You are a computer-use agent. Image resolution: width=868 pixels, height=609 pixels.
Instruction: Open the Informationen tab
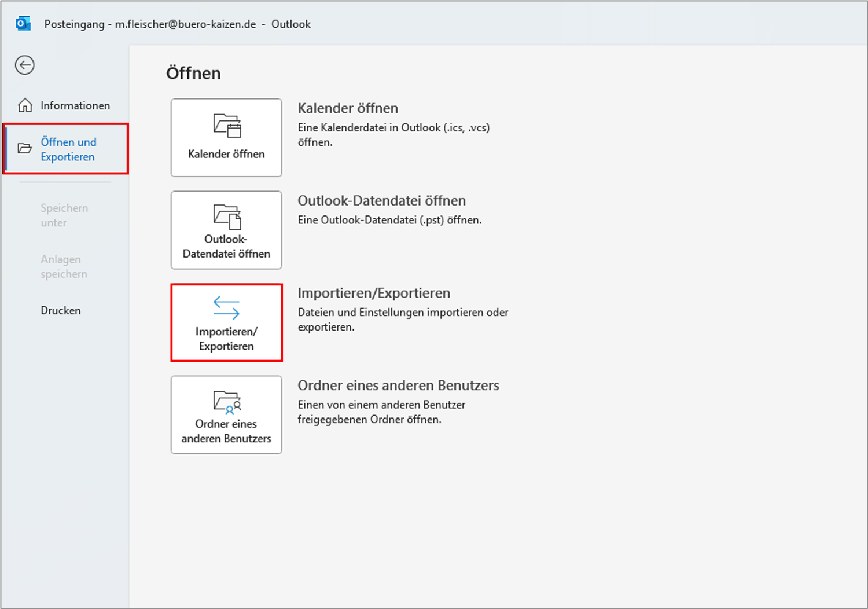pos(75,105)
